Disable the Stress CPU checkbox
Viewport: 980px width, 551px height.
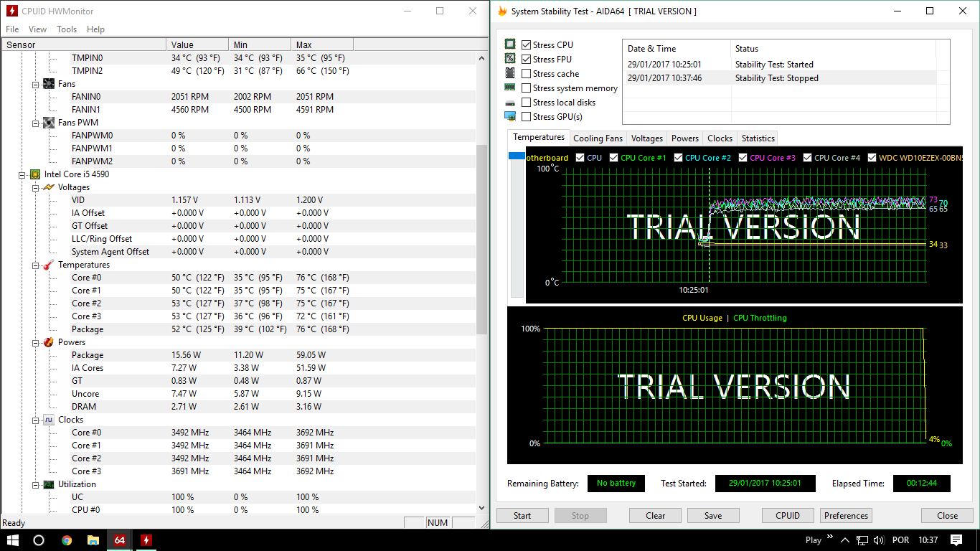(527, 44)
